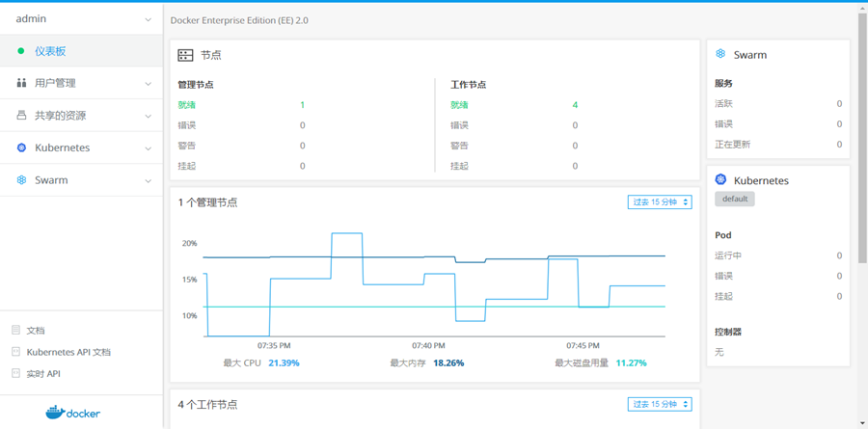The width and height of the screenshot is (868, 429).
Task: Click the 实时 API icon
Action: 15,374
